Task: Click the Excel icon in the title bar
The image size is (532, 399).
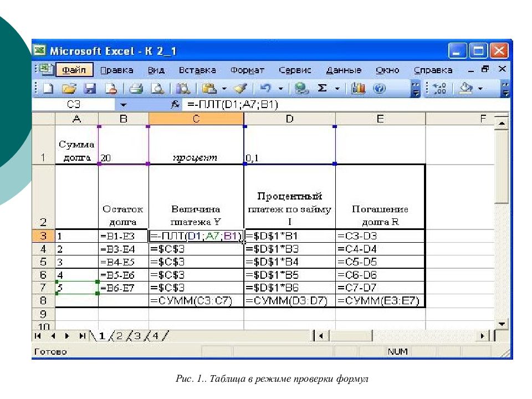Action: (40, 50)
